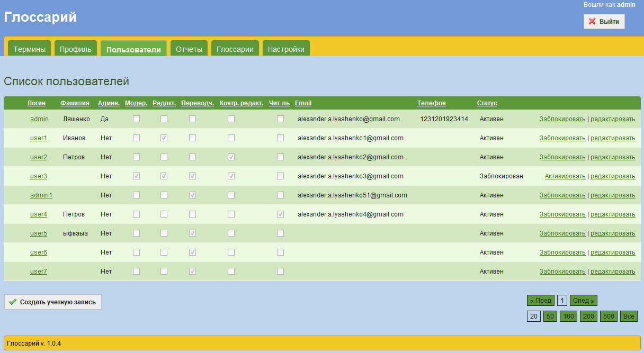Go to next page with След »
Viewport: 644px width, 353px height.
(584, 301)
